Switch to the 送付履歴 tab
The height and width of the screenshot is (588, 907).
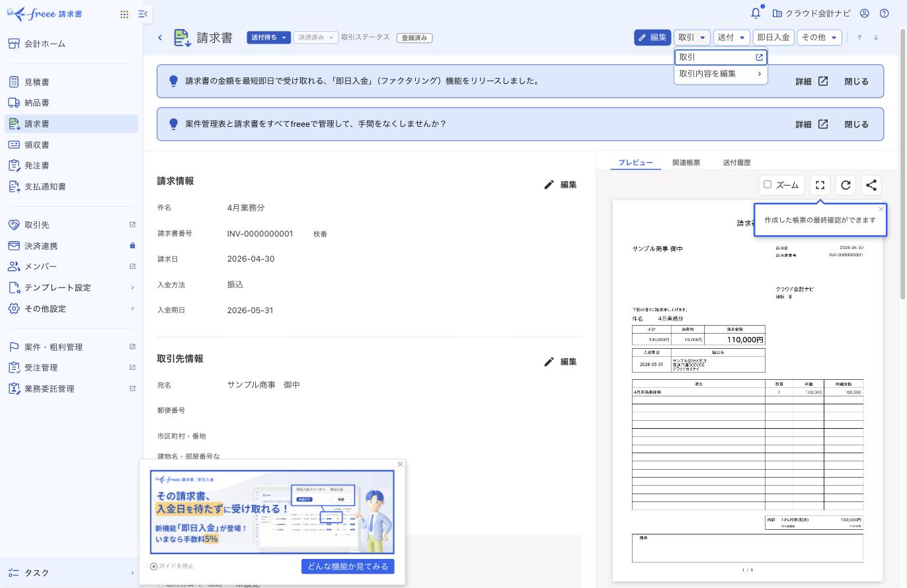[x=736, y=163]
